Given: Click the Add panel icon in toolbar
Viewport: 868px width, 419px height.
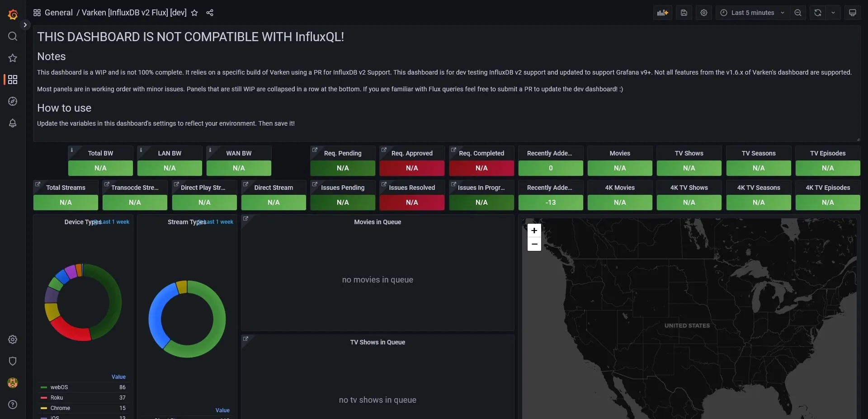Looking at the screenshot, I should pyautogui.click(x=662, y=13).
